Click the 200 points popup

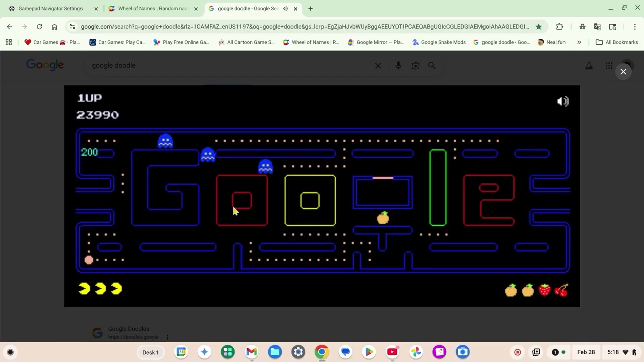89,152
